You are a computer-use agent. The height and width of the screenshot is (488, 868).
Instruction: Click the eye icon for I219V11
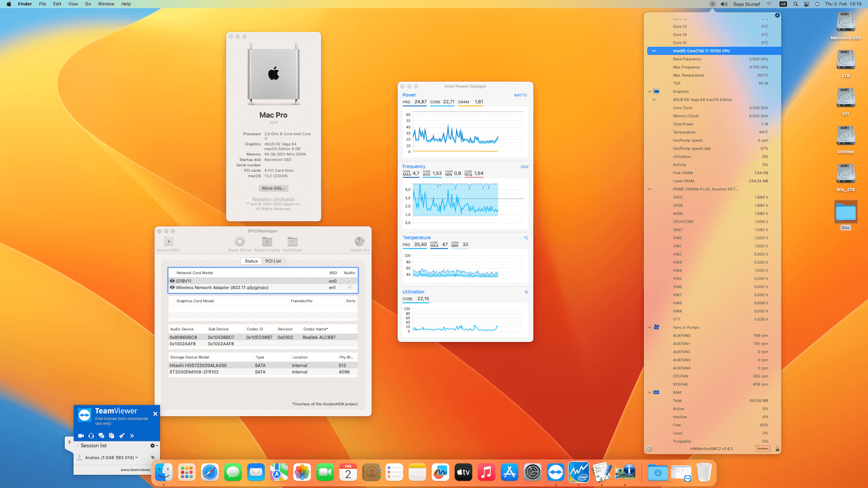(172, 281)
